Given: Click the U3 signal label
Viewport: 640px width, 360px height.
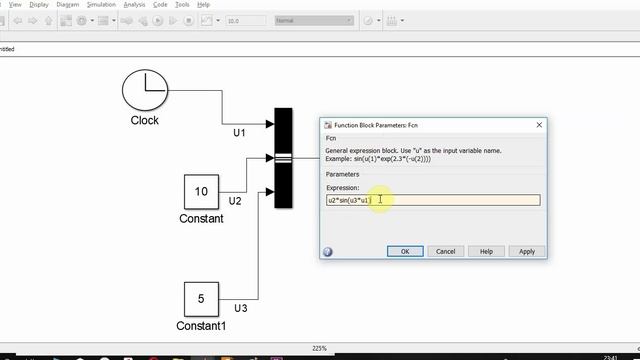Looking at the screenshot, I should 241,308.
